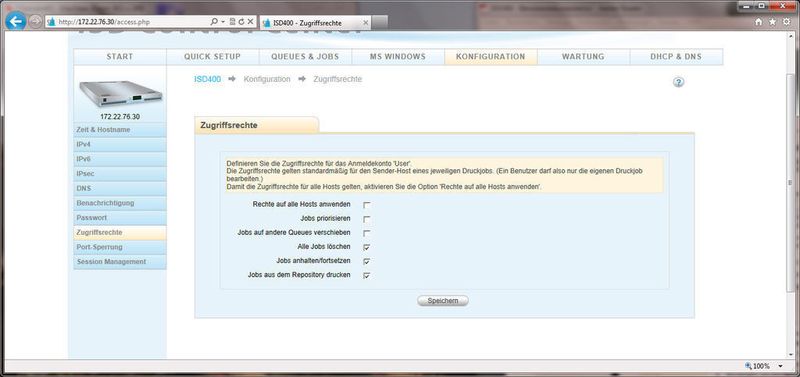The width and height of the screenshot is (800, 377).
Task: Open favorites star icon
Action: click(x=772, y=22)
